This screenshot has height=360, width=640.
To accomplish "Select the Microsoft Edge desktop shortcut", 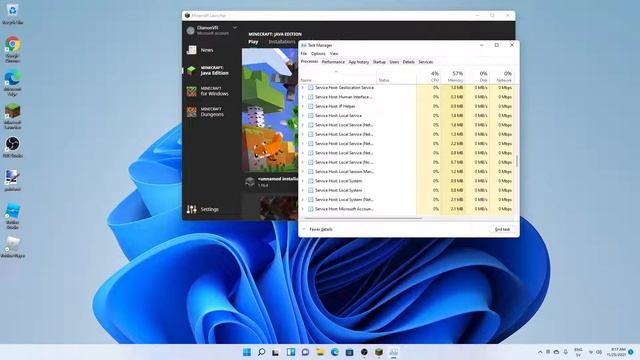I will (x=13, y=83).
